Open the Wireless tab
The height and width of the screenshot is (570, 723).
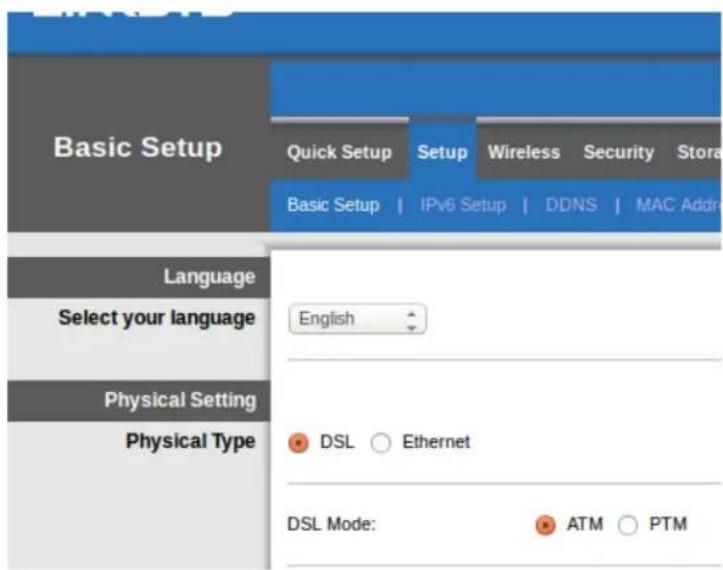click(524, 152)
